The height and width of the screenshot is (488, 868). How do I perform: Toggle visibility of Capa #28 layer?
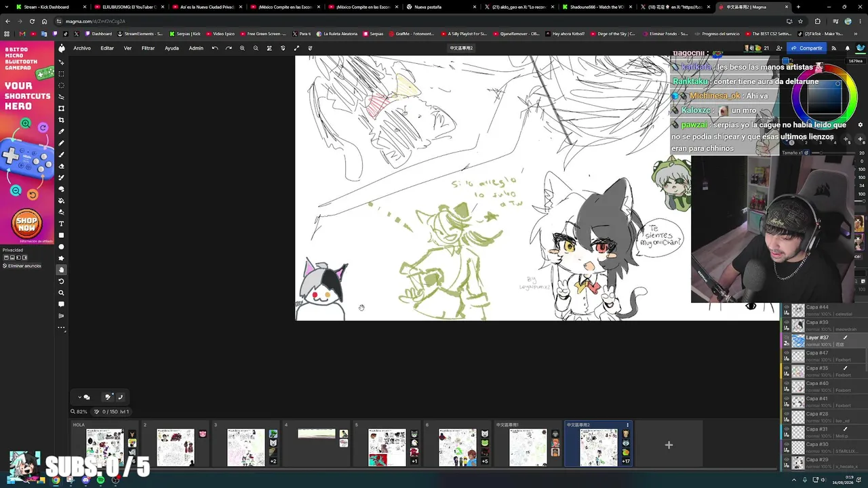(x=787, y=414)
